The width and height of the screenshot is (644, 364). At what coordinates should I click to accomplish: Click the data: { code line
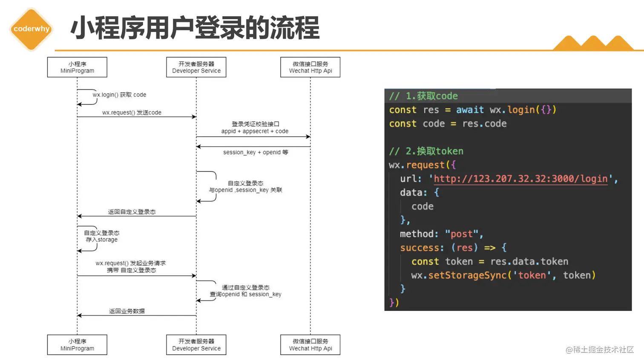pos(420,193)
